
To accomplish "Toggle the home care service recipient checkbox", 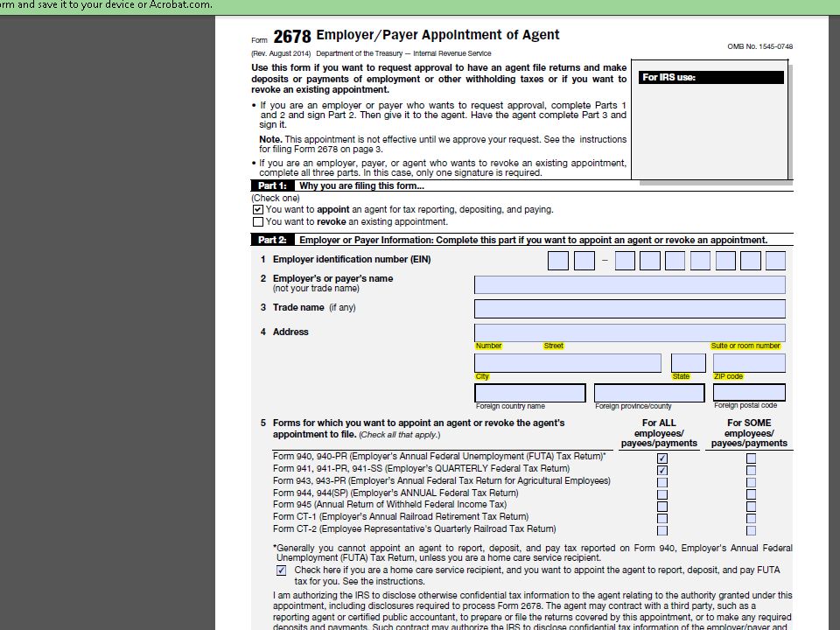I will [281, 570].
